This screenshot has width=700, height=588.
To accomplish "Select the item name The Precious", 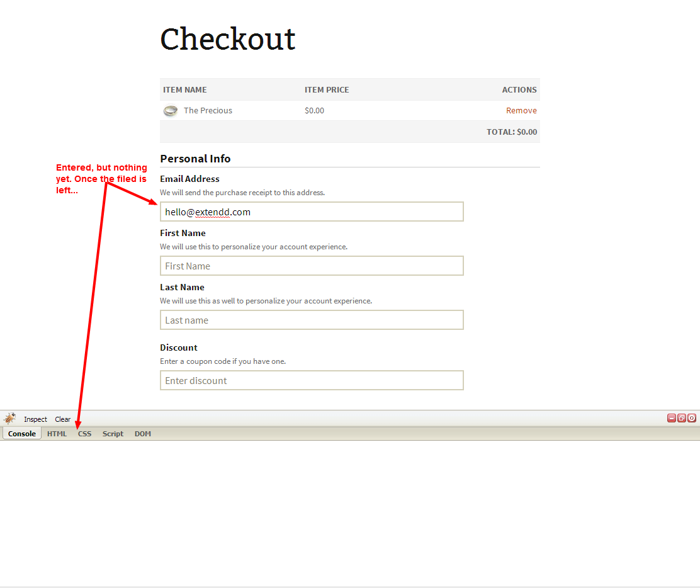I will coord(208,110).
